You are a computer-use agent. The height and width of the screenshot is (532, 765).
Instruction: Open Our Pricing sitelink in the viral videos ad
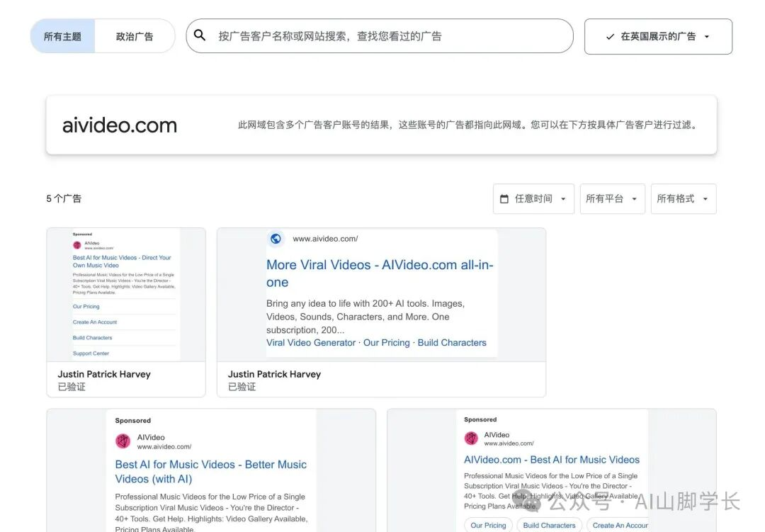[387, 343]
